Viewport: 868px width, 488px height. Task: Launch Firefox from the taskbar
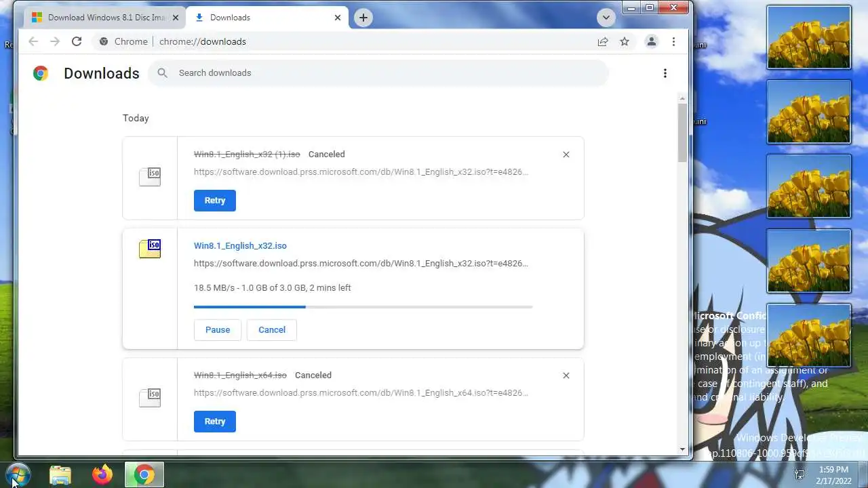coord(102,474)
